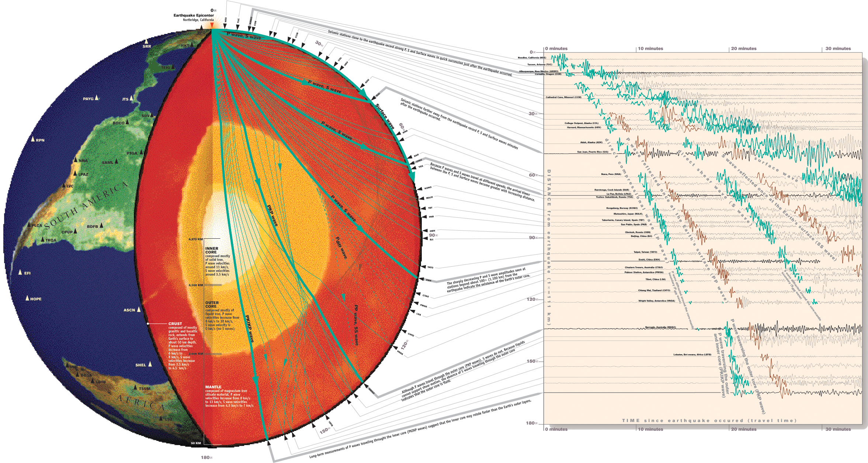The width and height of the screenshot is (868, 463).
Task: Select the EFI station triangle
Action: (x=20, y=272)
